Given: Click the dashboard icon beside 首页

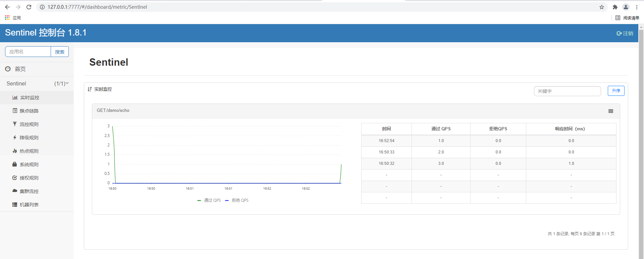Looking at the screenshot, I should click(8, 69).
